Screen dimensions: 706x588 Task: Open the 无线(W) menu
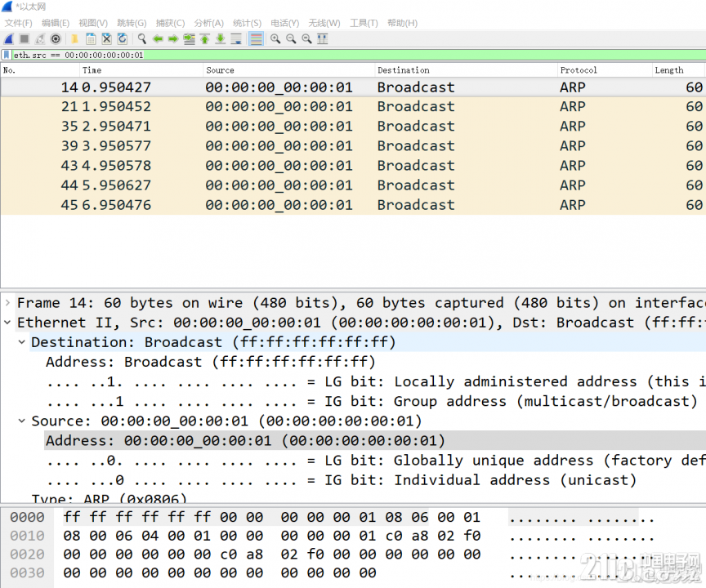tap(324, 23)
